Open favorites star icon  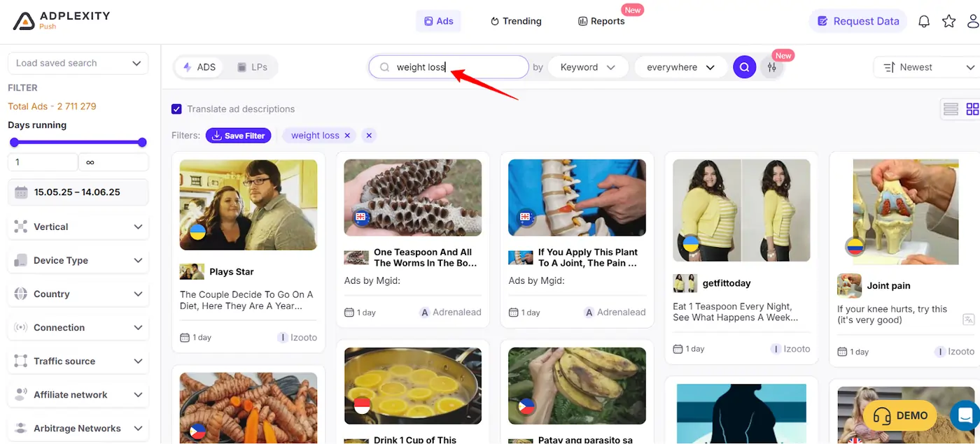tap(948, 21)
